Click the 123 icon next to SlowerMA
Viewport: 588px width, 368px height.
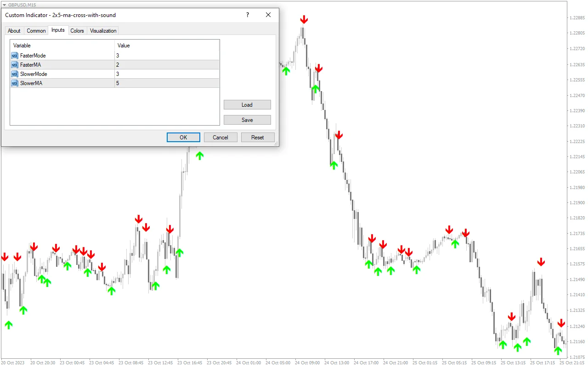[14, 83]
